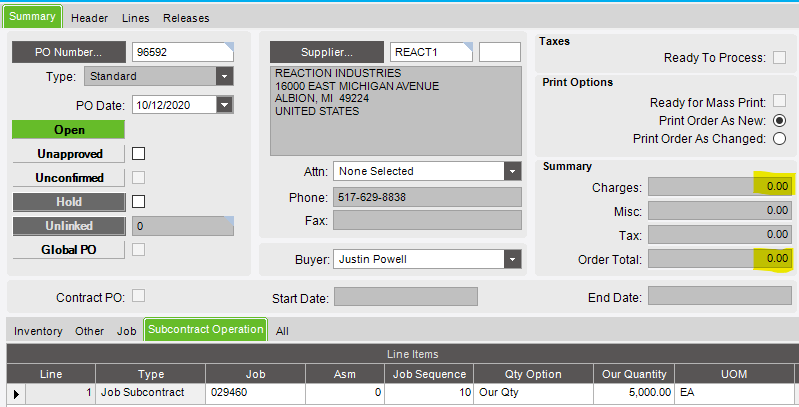The width and height of the screenshot is (799, 407).
Task: Click the EA unit of measure cell
Action: click(734, 393)
